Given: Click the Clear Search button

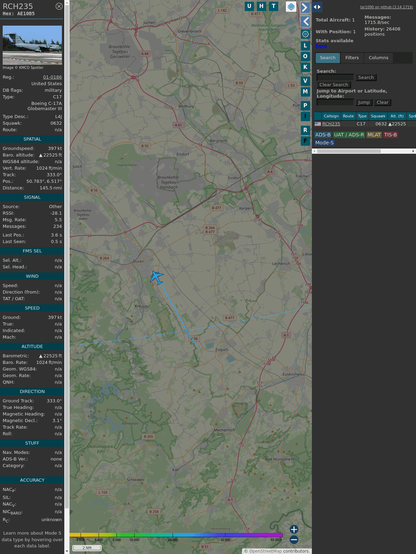Looking at the screenshot, I should pos(334,84).
